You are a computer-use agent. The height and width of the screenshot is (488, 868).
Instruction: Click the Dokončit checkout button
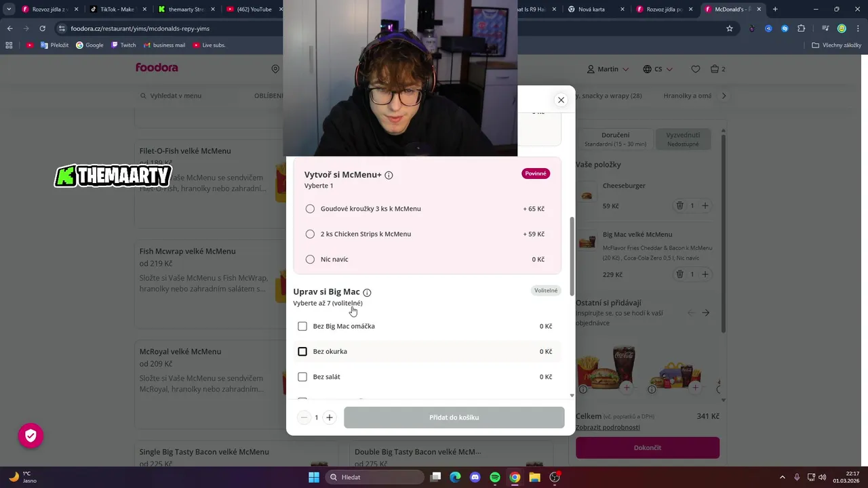tap(648, 447)
